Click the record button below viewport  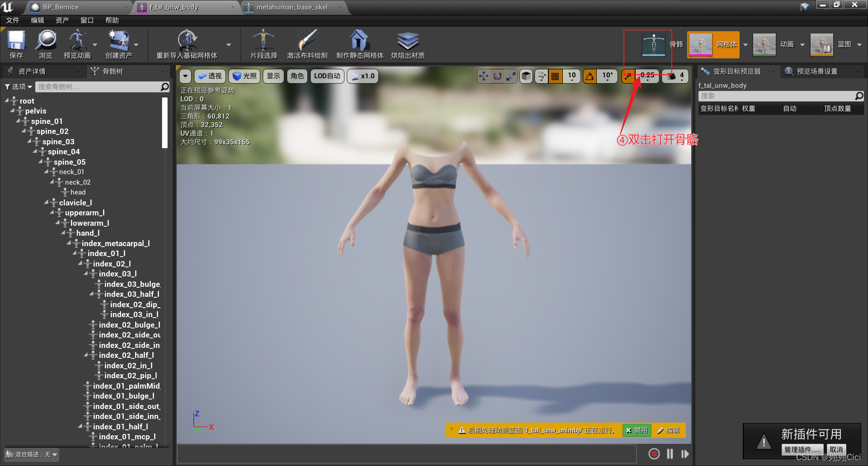tap(654, 454)
